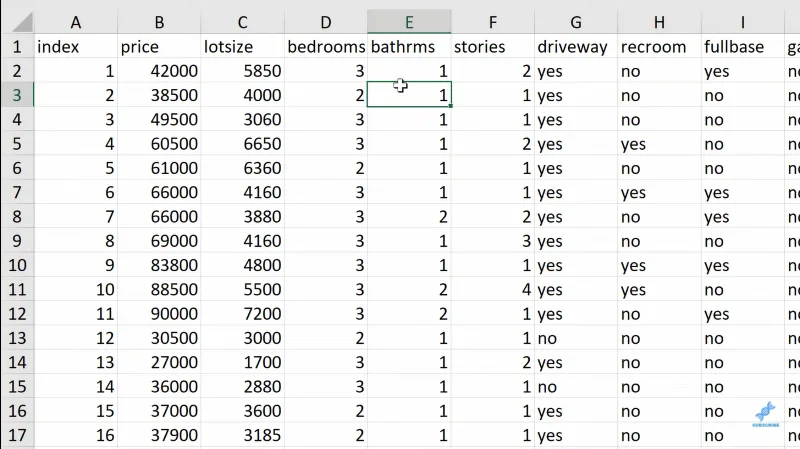The height and width of the screenshot is (449, 800).
Task: Select column G header
Action: [576, 22]
